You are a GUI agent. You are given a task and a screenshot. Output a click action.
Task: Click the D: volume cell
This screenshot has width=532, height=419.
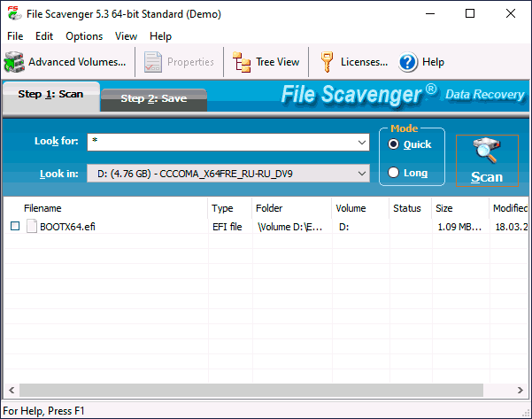click(x=343, y=227)
